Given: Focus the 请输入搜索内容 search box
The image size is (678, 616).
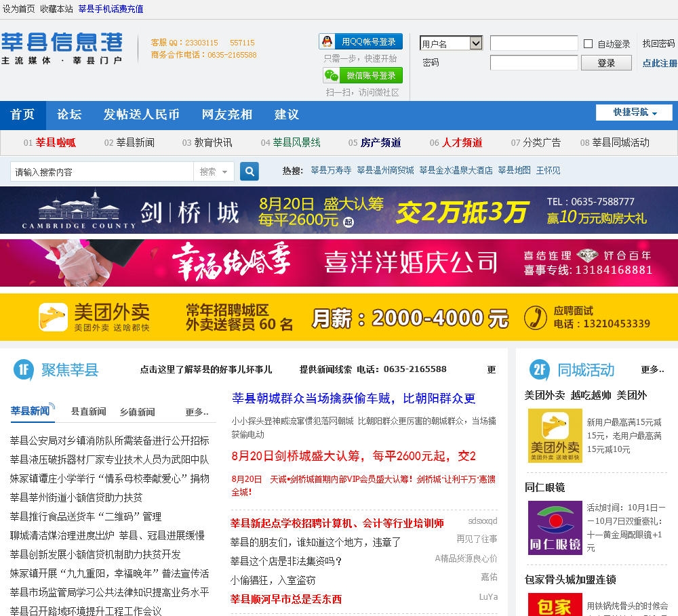Looking at the screenshot, I should tap(102, 171).
